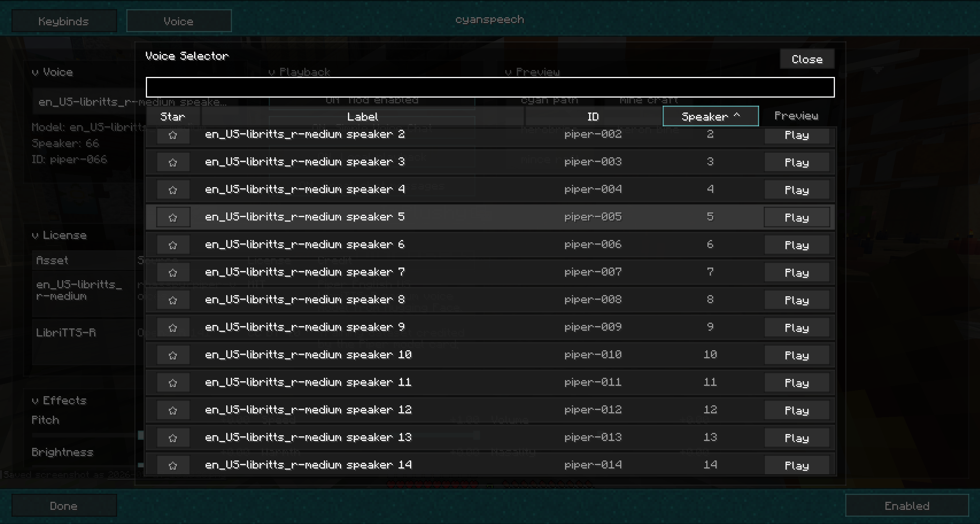Screen dimensions: 980x524
Task: Toggle star for piper-006 voice
Action: [173, 245]
